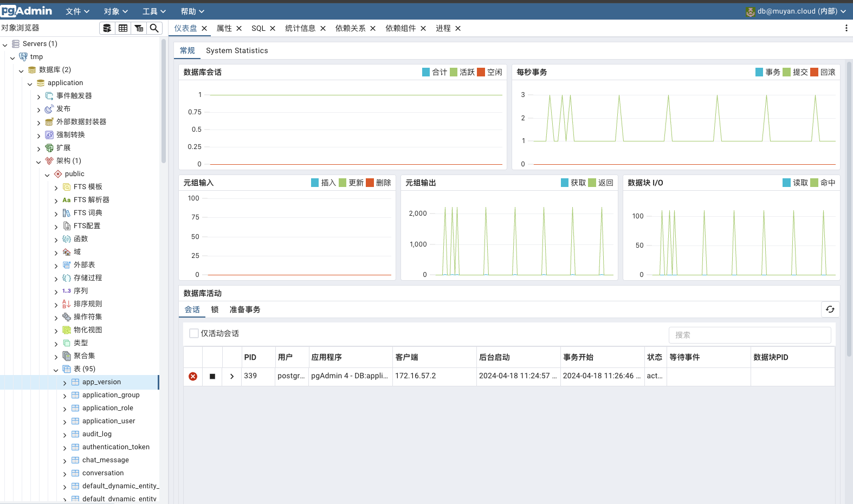
Task: Open the 文件 menu
Action: coord(77,11)
